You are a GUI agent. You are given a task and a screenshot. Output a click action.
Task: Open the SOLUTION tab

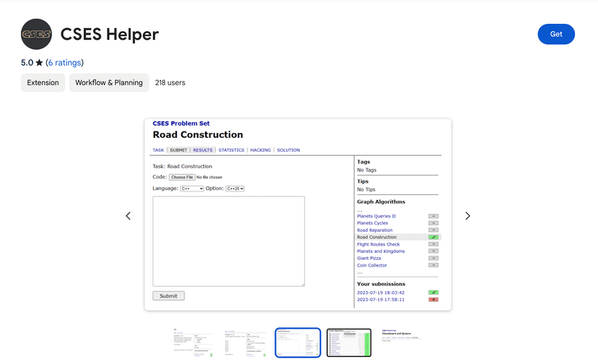coord(288,150)
